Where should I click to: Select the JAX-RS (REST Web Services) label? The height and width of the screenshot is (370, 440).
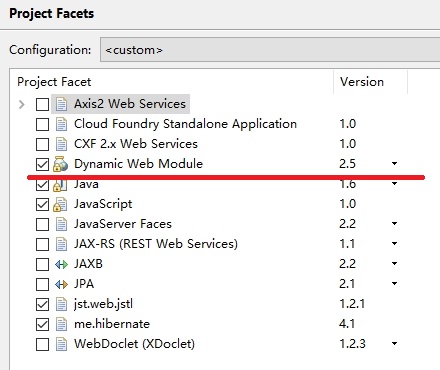(156, 244)
